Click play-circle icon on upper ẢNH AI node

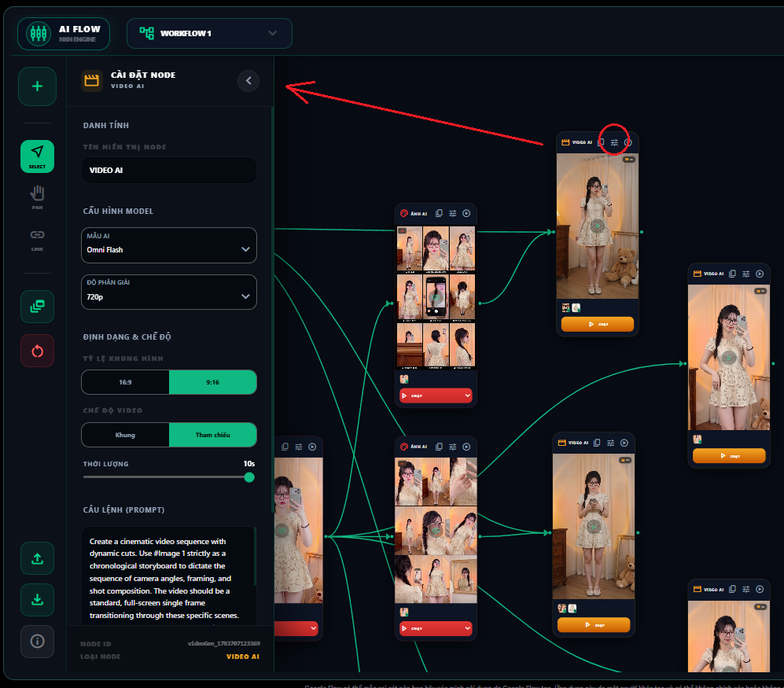[x=466, y=213]
